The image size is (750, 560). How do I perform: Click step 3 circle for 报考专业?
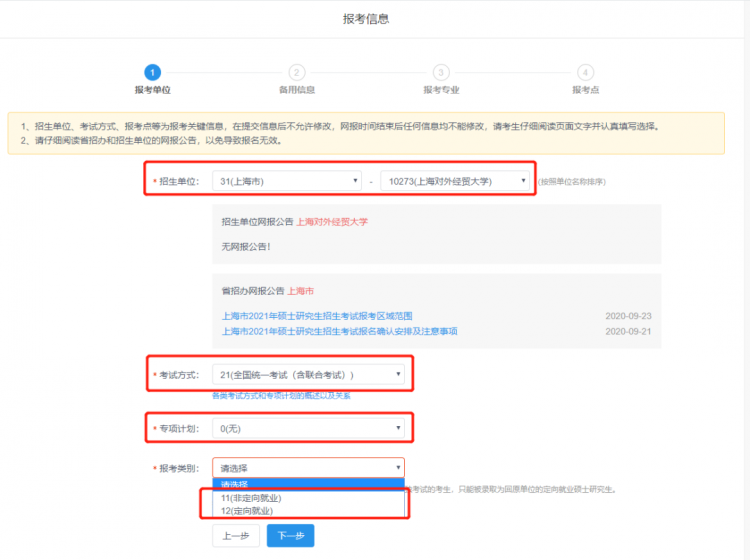click(441, 72)
